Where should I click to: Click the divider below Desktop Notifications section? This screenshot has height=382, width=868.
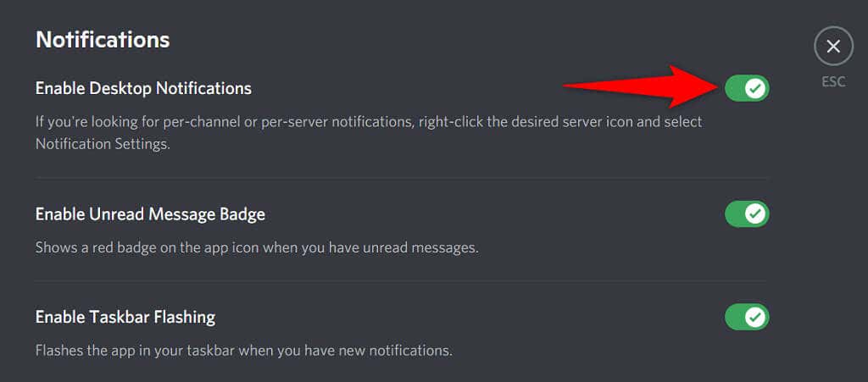(402, 178)
